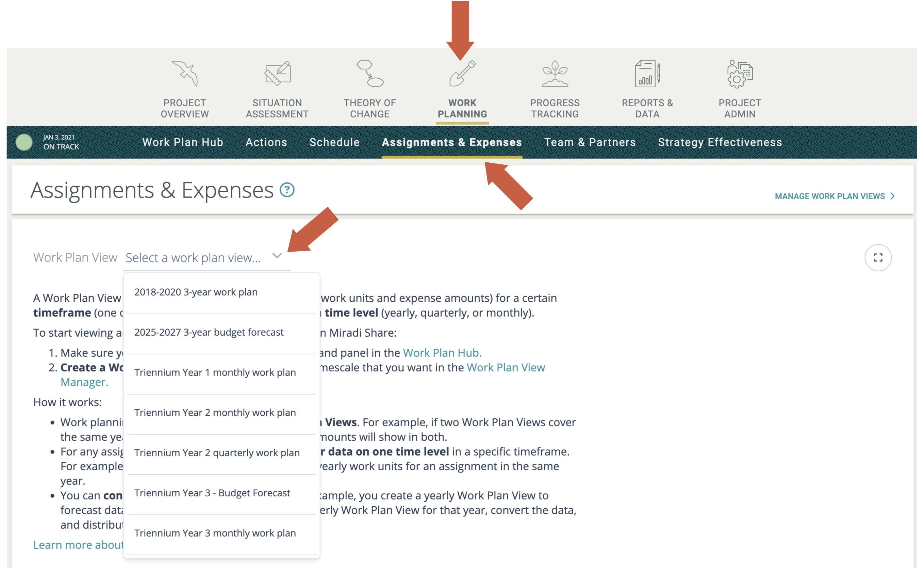The image size is (924, 574).
Task: Toggle fullscreen with the expand icon
Action: coord(878,258)
